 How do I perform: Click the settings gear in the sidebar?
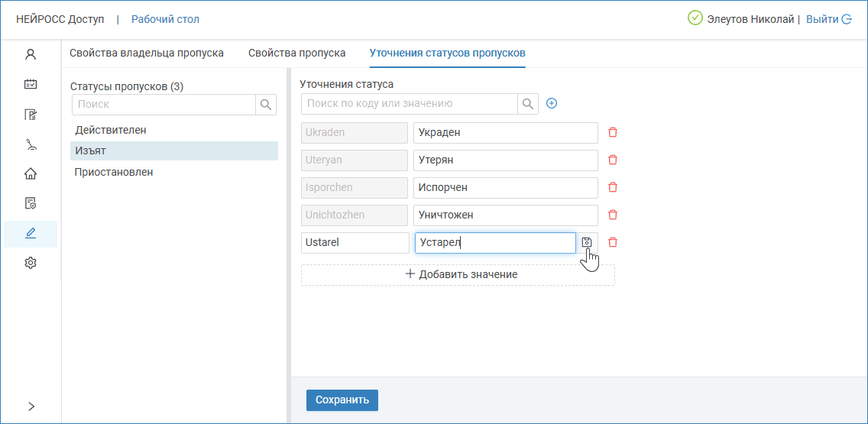tap(31, 263)
